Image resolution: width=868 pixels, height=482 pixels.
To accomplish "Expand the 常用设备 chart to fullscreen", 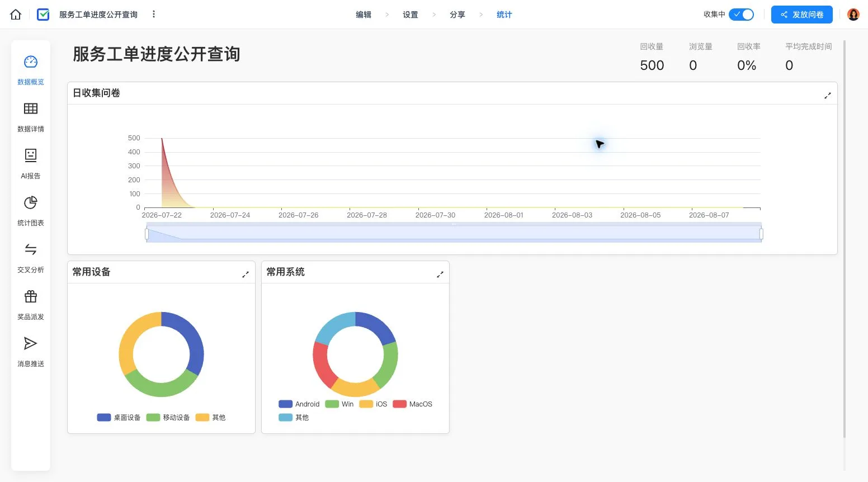I will pos(245,275).
